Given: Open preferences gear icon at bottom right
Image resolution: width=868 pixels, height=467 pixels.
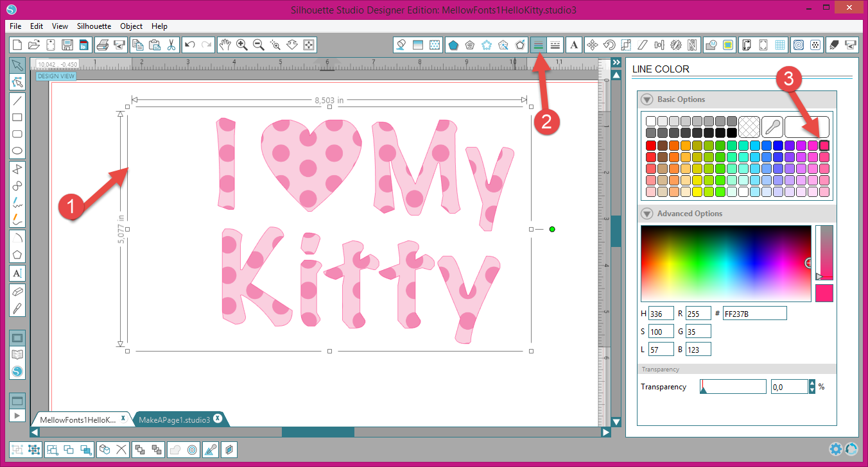Looking at the screenshot, I should (835, 449).
